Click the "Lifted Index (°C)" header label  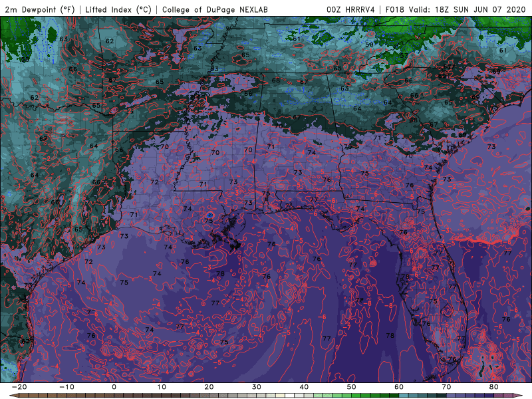[x=118, y=9]
